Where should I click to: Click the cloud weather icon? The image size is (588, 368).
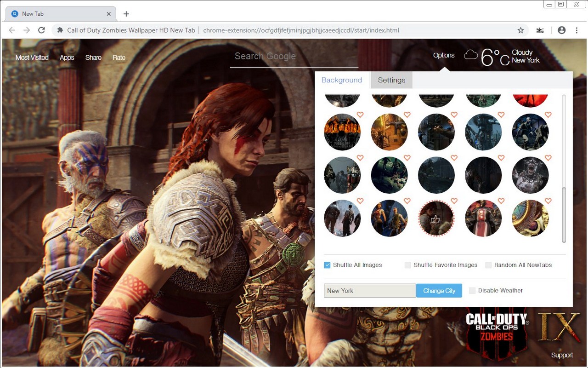point(471,55)
